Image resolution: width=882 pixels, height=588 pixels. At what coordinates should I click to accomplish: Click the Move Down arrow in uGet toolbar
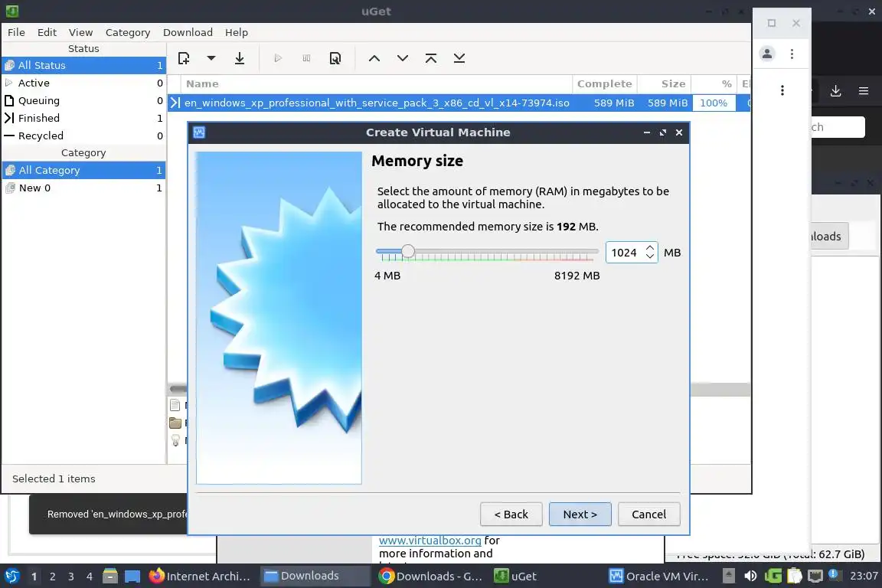(x=403, y=58)
